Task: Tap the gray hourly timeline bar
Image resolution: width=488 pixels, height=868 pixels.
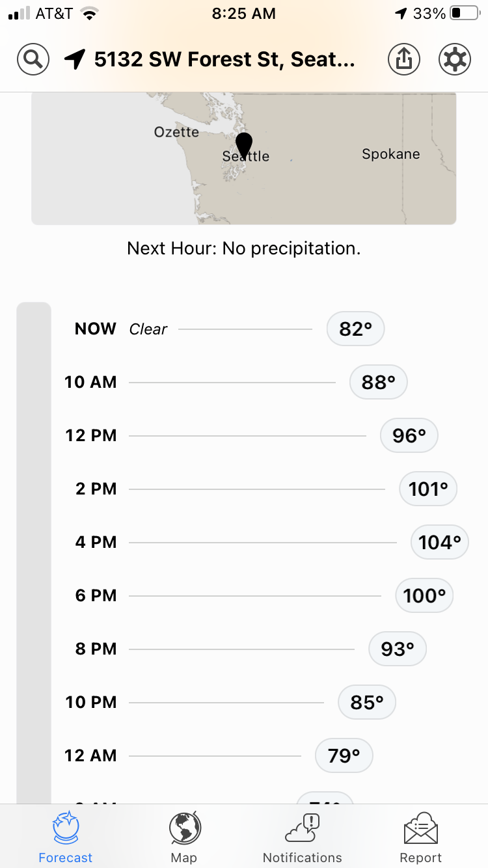Action: point(34,553)
